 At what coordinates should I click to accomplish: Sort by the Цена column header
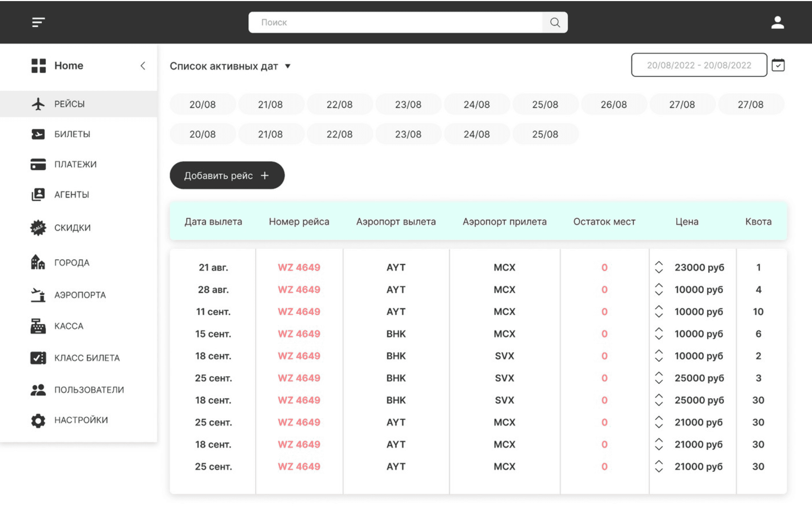687,221
